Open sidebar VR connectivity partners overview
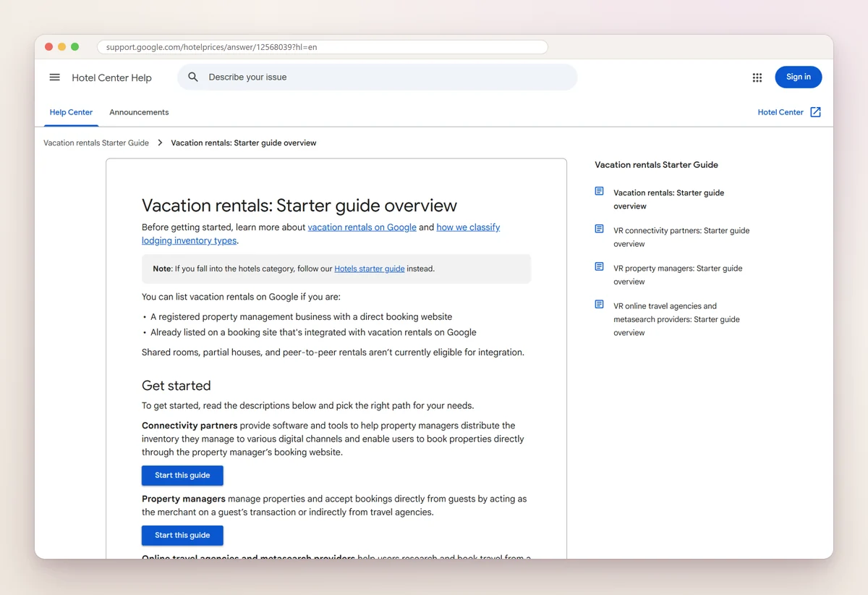 coord(681,237)
